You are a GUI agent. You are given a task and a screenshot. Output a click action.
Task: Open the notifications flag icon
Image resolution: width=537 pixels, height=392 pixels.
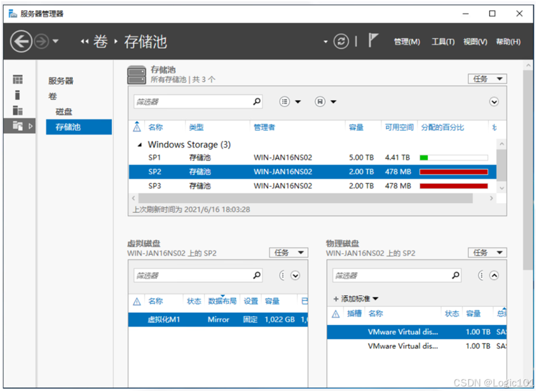click(373, 40)
